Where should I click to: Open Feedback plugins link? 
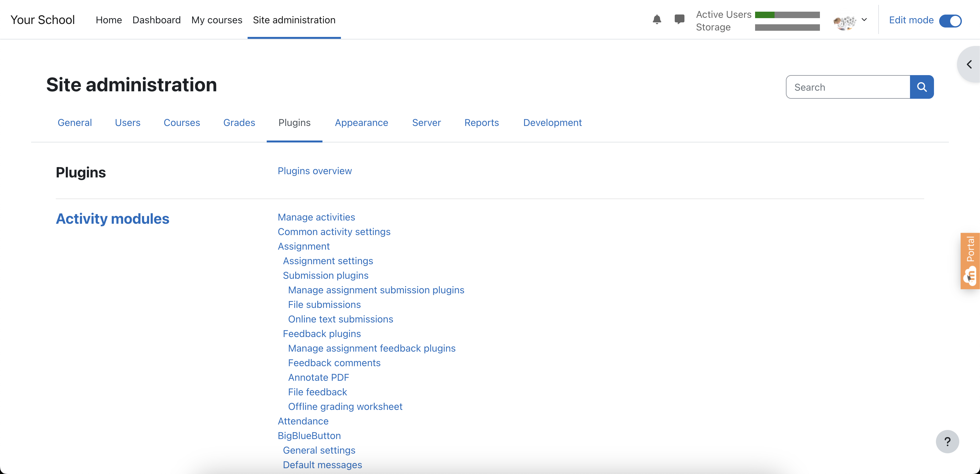pos(322,334)
